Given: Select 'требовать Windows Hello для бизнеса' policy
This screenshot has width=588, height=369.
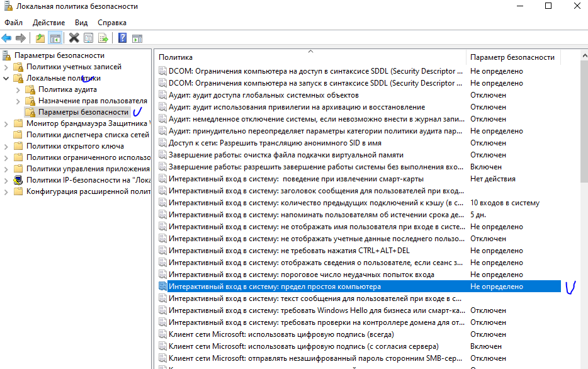Looking at the screenshot, I should [317, 310].
